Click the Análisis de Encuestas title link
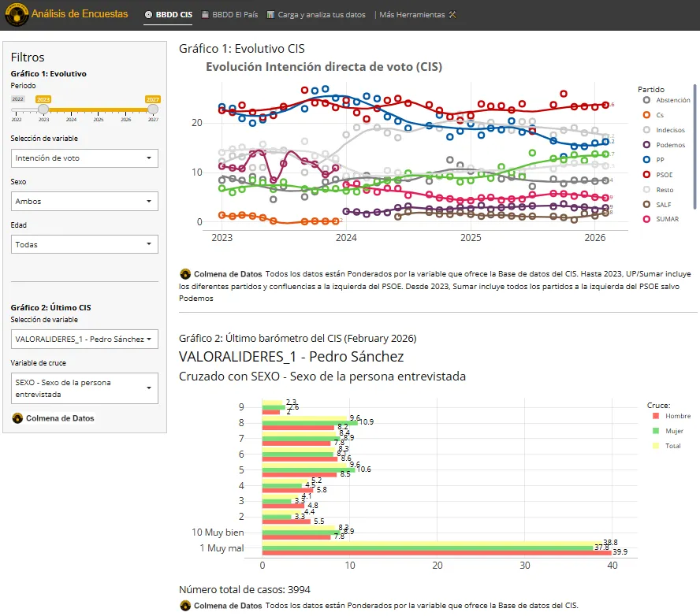 click(80, 14)
